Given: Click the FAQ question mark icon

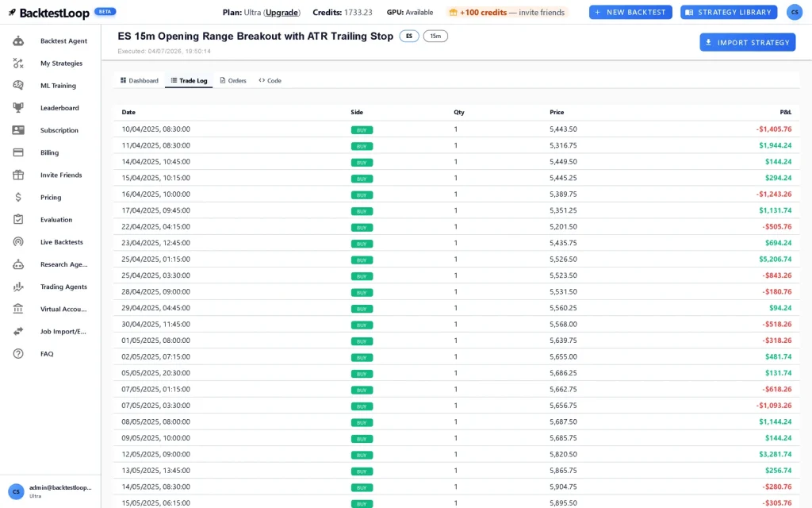Looking at the screenshot, I should (x=18, y=353).
